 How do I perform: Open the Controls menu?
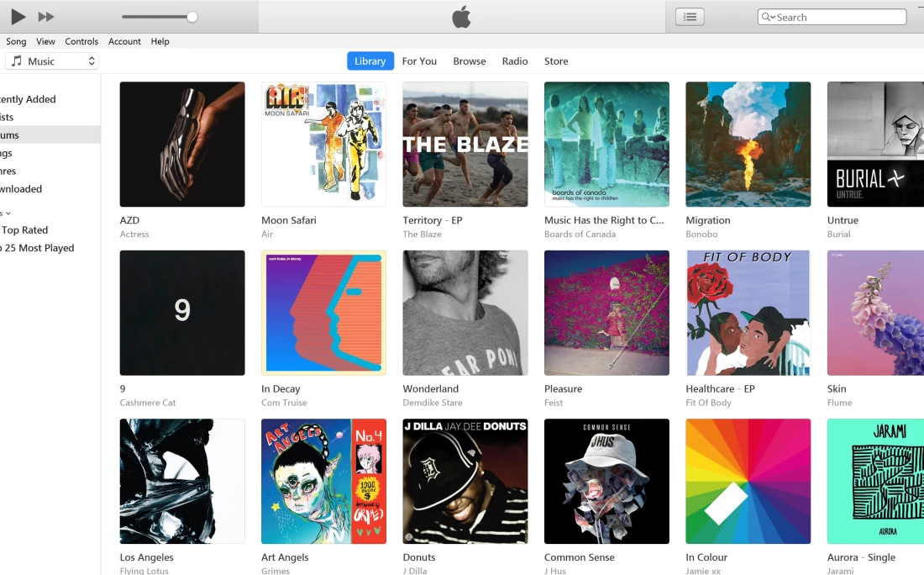click(81, 41)
